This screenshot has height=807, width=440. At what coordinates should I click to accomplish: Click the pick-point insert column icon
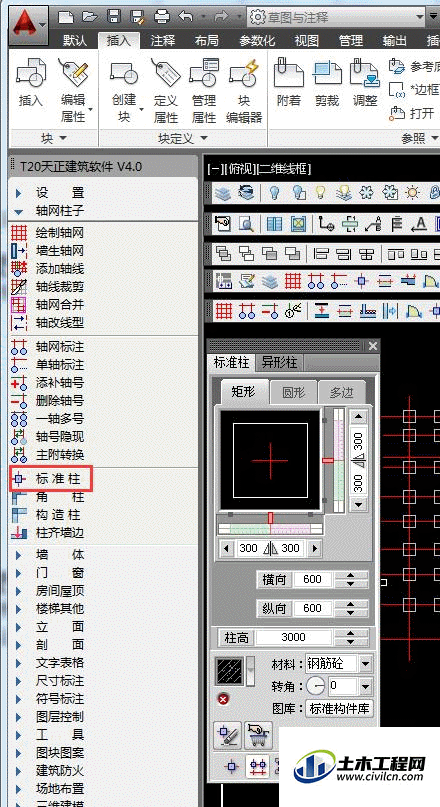coord(231,767)
